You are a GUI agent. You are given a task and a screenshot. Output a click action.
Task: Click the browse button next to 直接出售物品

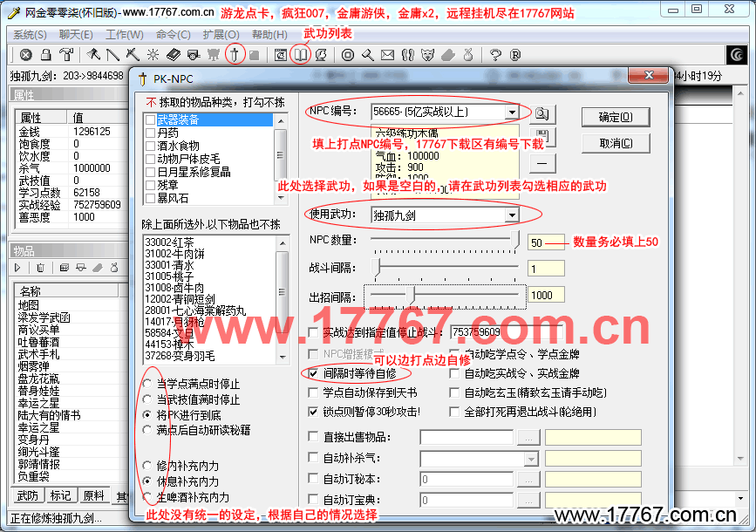[529, 438]
